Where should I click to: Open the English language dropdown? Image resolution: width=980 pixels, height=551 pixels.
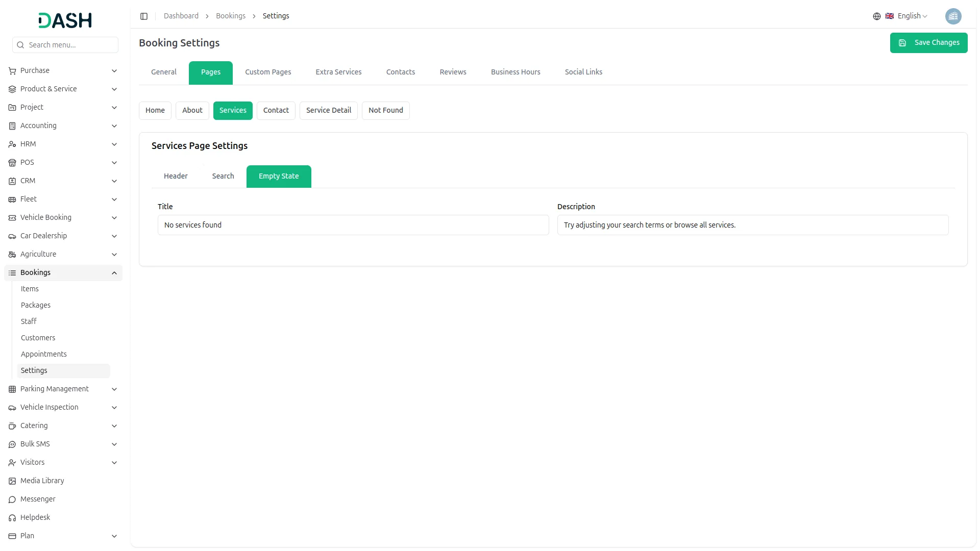(912, 16)
